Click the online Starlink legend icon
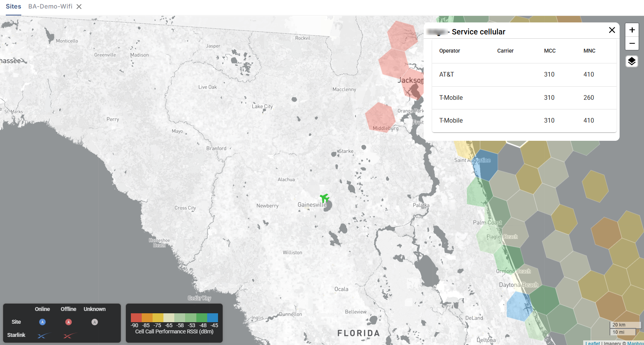 [x=43, y=335]
